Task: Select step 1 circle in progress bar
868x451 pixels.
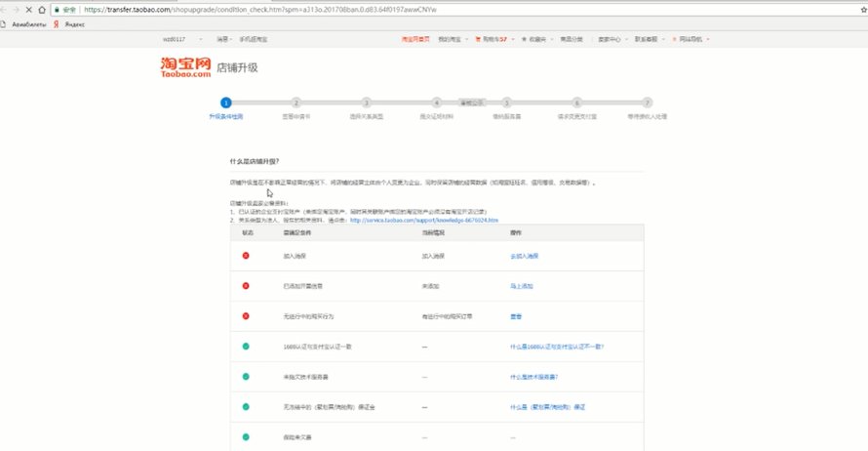Action: tap(226, 102)
